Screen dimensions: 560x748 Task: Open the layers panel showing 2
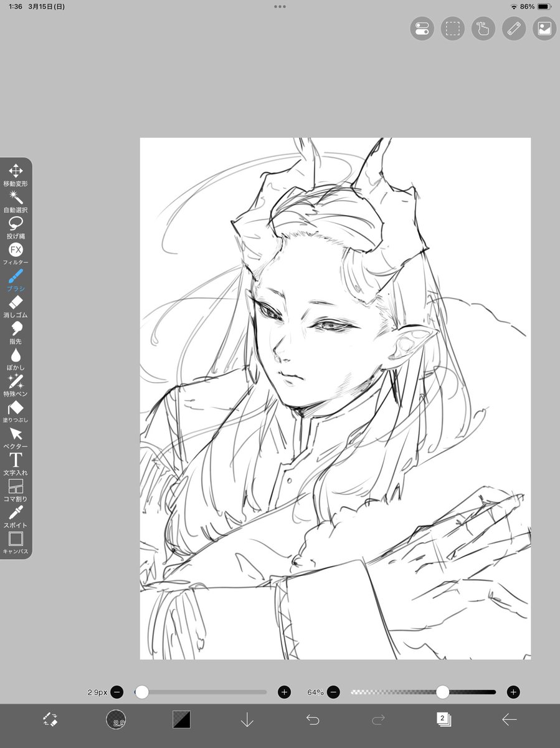coord(444,719)
